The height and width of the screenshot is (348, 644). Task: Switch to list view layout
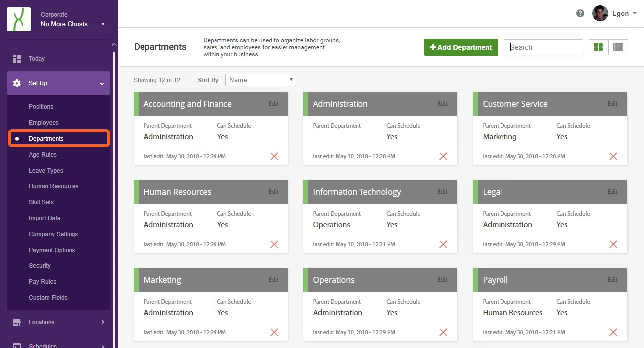coord(618,47)
